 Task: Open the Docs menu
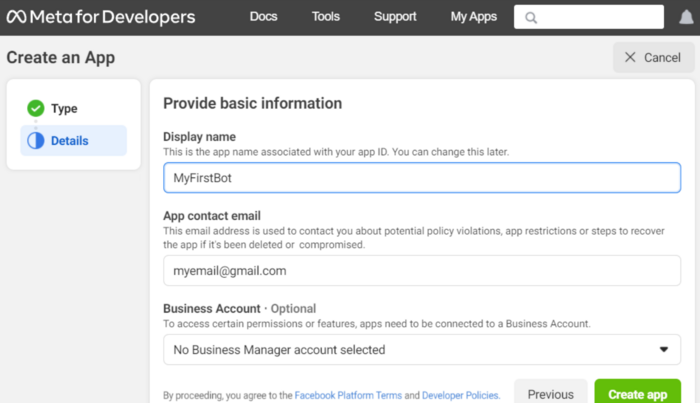pos(263,17)
